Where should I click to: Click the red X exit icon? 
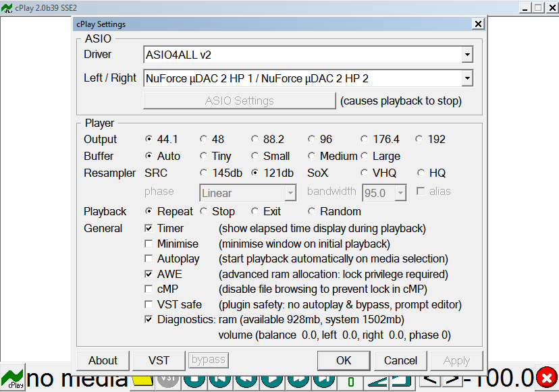tap(547, 378)
